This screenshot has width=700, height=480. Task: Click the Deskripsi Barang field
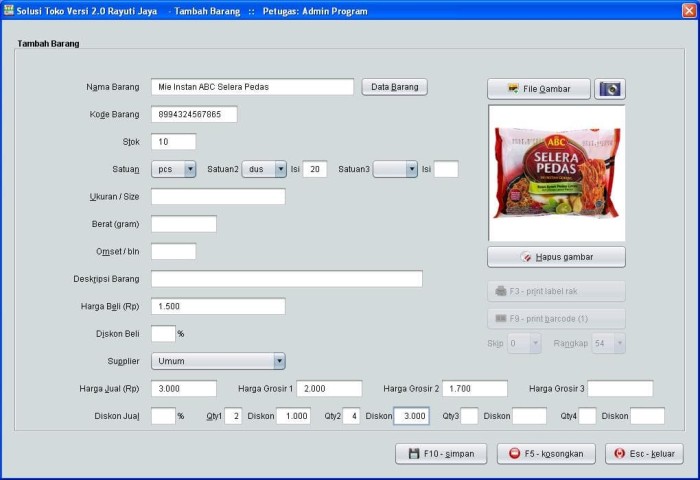click(x=287, y=279)
